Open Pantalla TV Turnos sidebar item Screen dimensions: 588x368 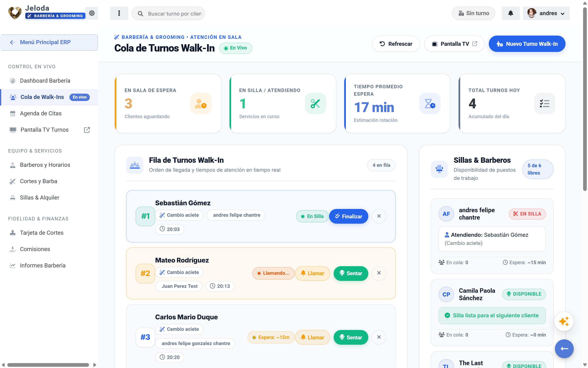[49, 130]
